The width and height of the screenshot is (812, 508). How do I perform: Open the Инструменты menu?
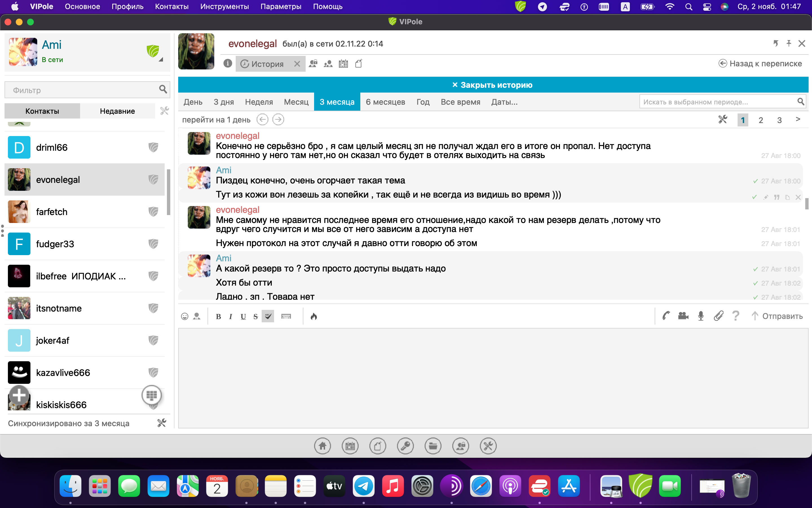click(224, 6)
